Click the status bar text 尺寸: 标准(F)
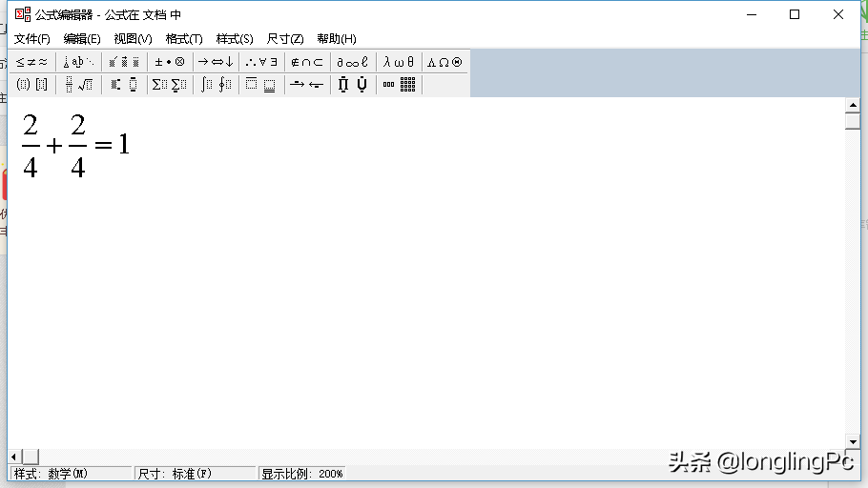 (175, 474)
